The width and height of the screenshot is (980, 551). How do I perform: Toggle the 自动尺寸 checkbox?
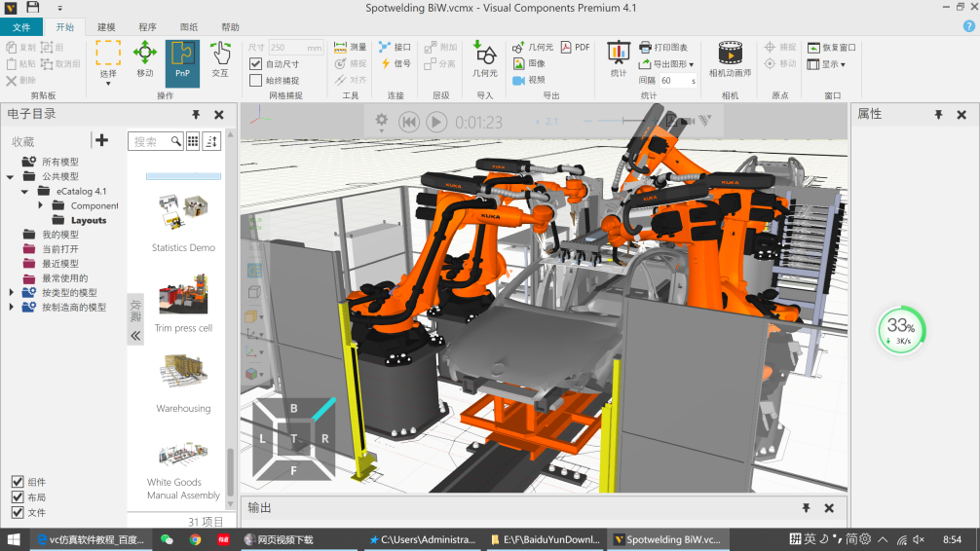tap(256, 64)
